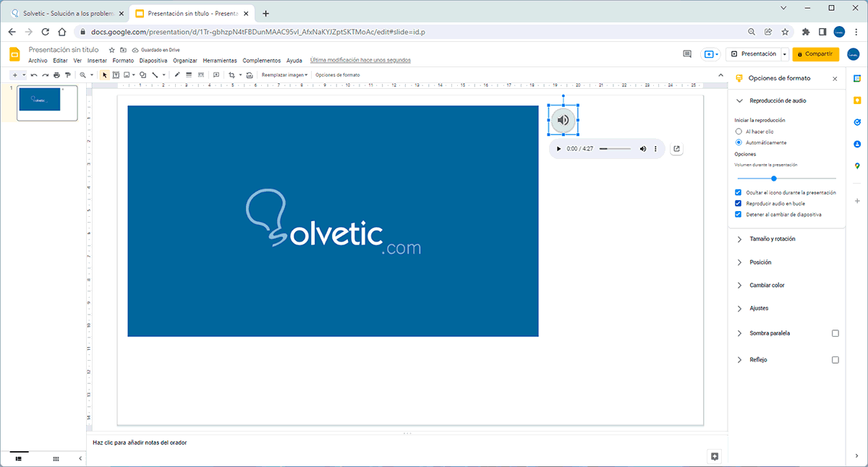This screenshot has height=467, width=868.
Task: Add a comment from toolbar
Action: coord(216,75)
